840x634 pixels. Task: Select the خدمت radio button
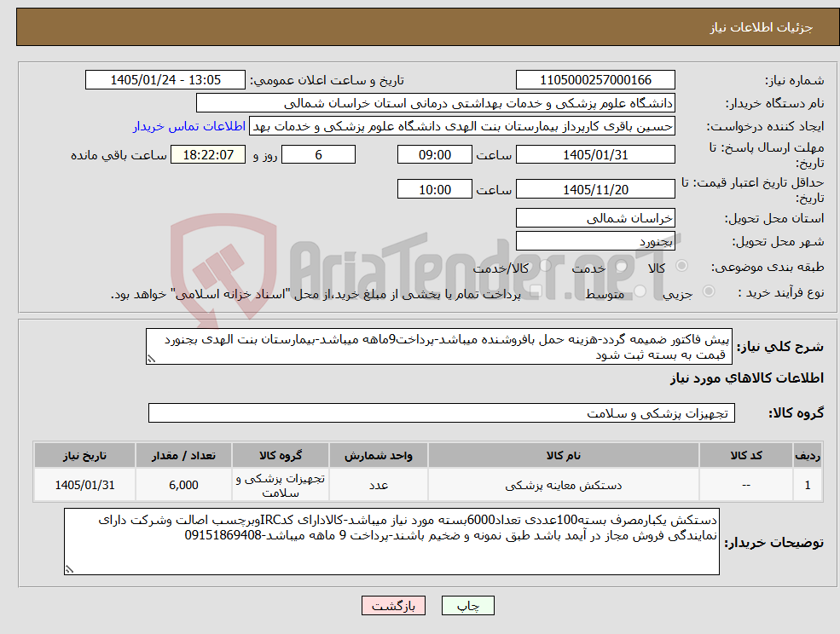pos(622,266)
